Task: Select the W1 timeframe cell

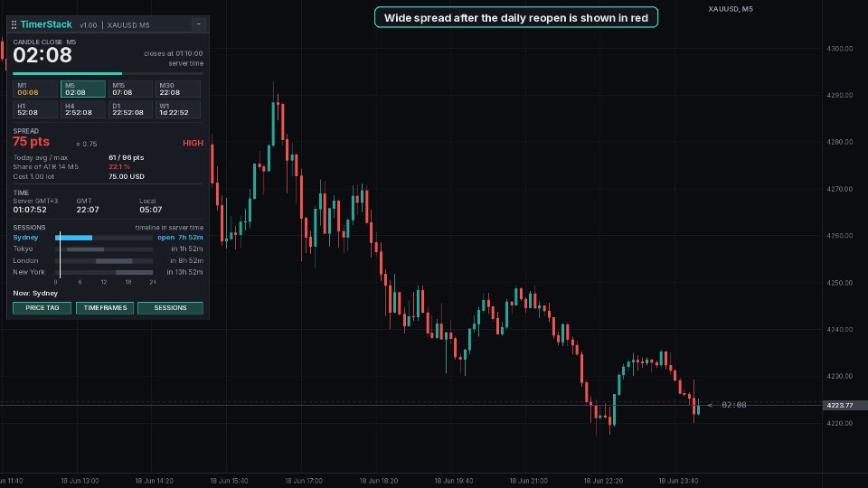Action: pos(178,109)
